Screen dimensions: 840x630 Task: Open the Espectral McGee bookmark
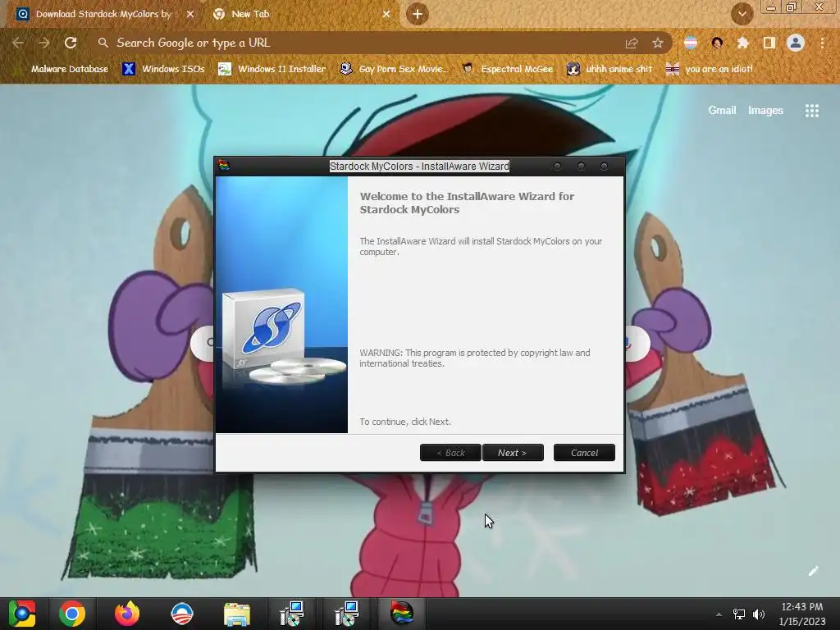(507, 69)
